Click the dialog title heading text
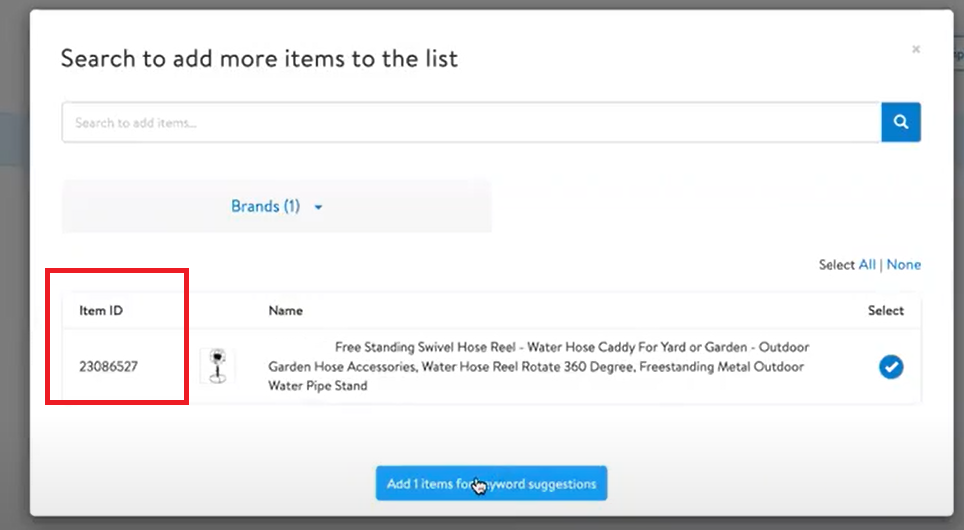This screenshot has height=530, width=964. click(259, 58)
